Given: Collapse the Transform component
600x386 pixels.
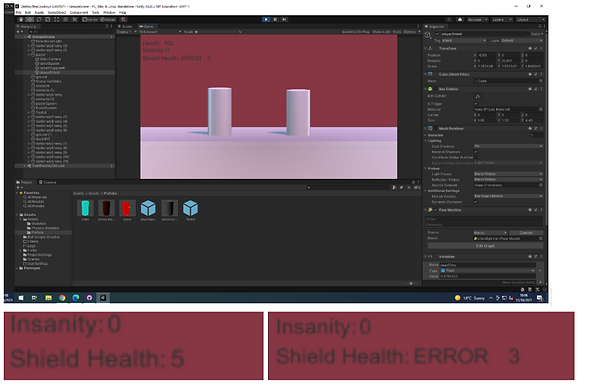Looking at the screenshot, I should click(x=426, y=49).
